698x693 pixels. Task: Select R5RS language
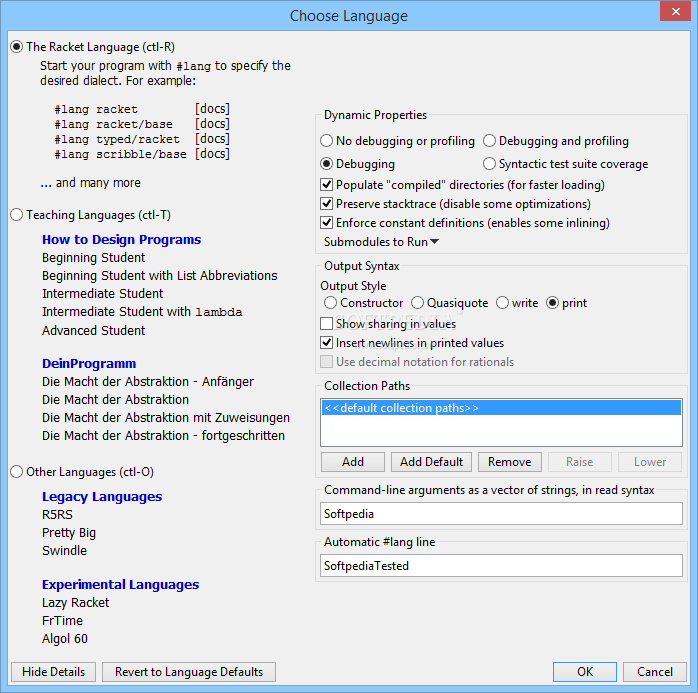[x=57, y=515]
